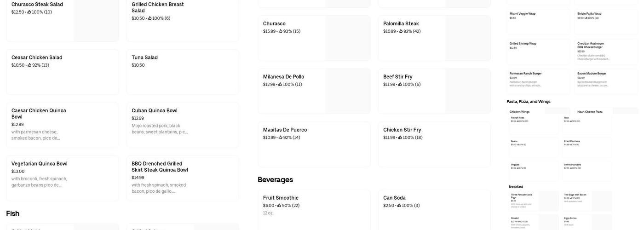Click thumbs-up icon on Chicken Stir Fry
The height and width of the screenshot is (230, 644).
click(x=401, y=138)
